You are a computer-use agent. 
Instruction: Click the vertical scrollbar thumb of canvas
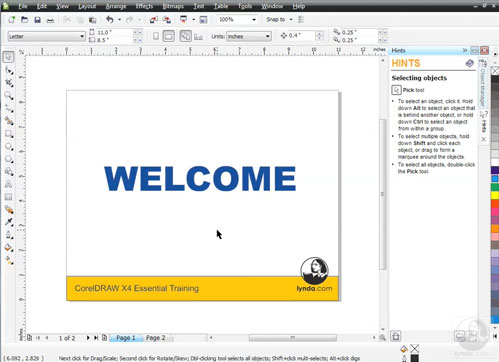(x=383, y=194)
